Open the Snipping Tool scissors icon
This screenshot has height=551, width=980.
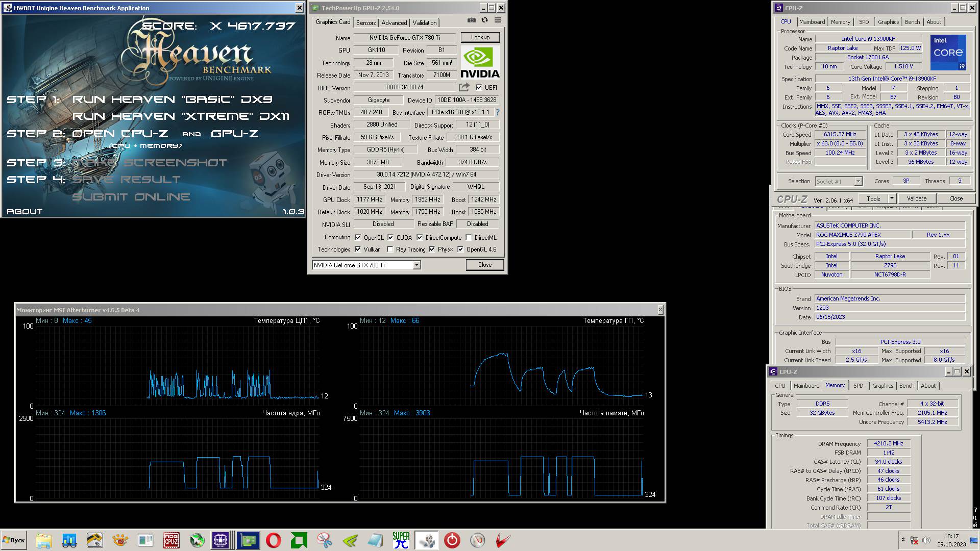point(325,540)
